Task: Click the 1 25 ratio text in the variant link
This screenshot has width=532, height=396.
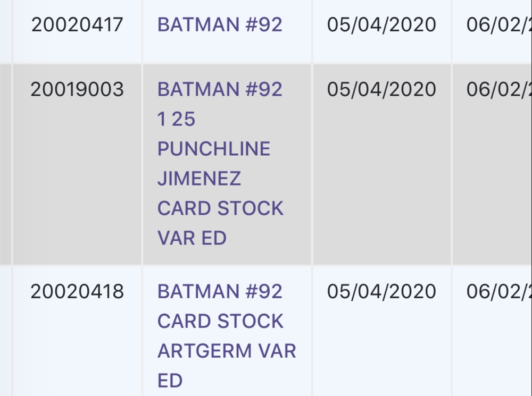Action: (x=177, y=119)
